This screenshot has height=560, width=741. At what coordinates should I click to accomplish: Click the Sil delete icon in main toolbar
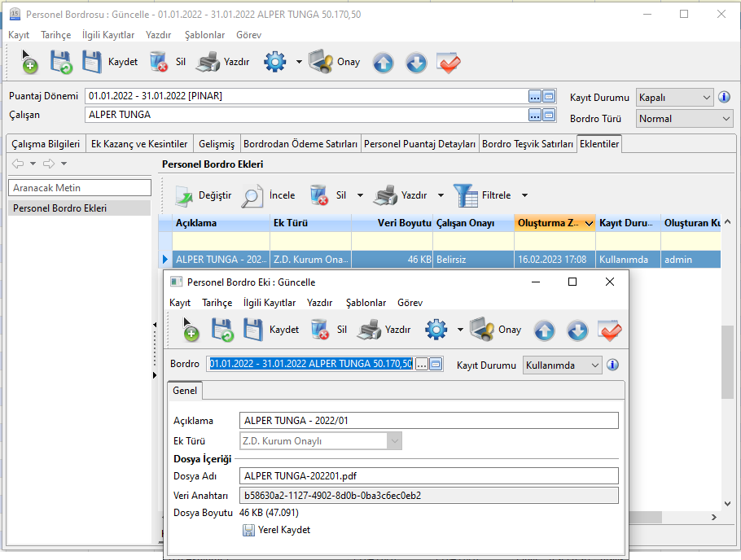click(x=159, y=63)
